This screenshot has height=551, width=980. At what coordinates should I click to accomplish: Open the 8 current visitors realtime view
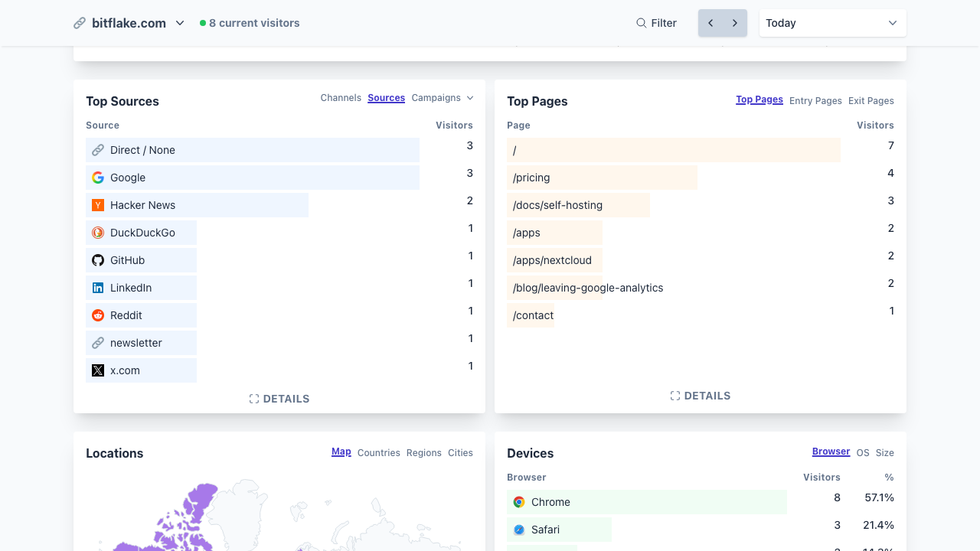tap(250, 23)
